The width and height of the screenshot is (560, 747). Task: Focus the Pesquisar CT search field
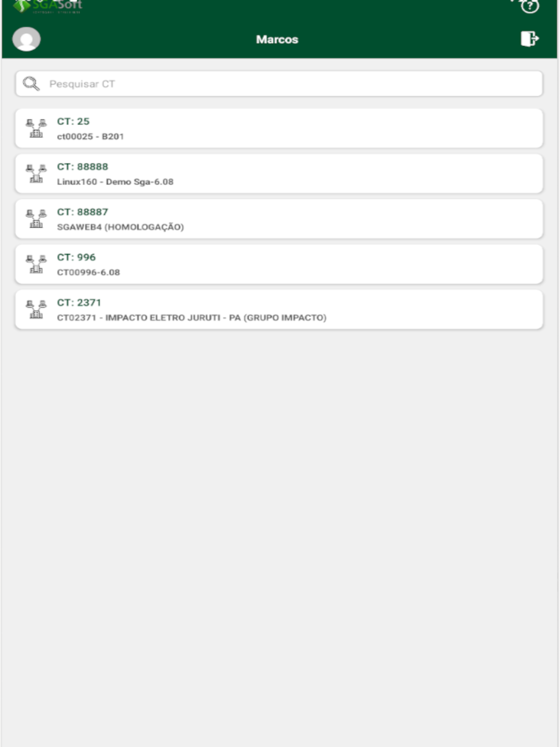point(279,84)
